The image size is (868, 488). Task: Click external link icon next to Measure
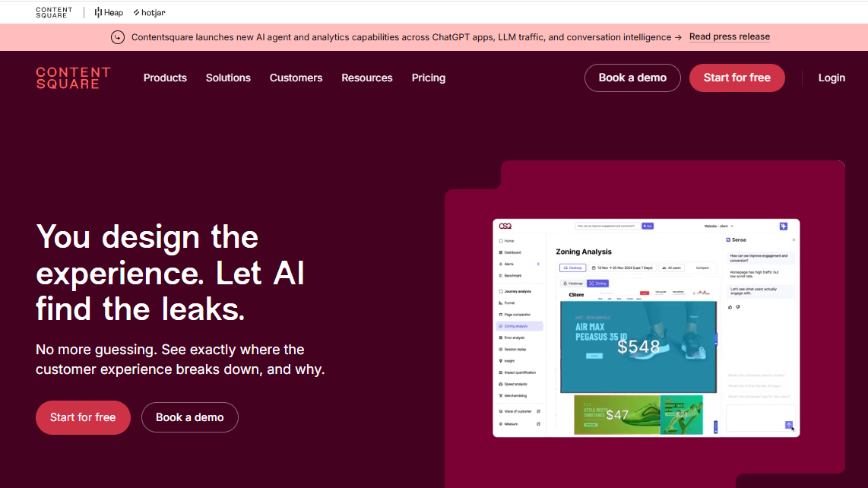point(538,424)
